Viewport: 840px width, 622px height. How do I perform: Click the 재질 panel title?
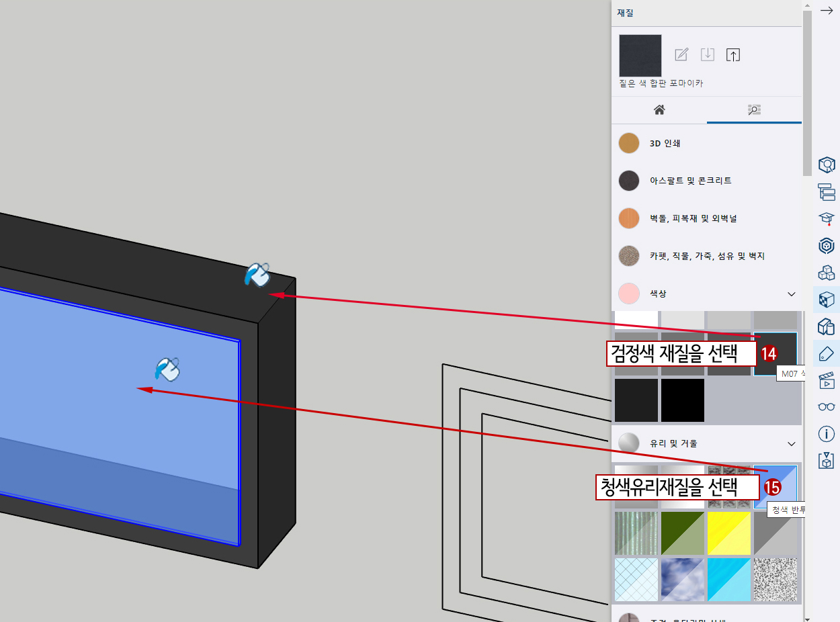tap(625, 13)
